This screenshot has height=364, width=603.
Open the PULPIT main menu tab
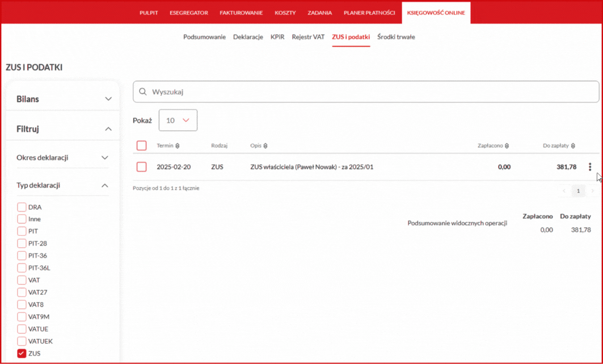click(x=149, y=12)
